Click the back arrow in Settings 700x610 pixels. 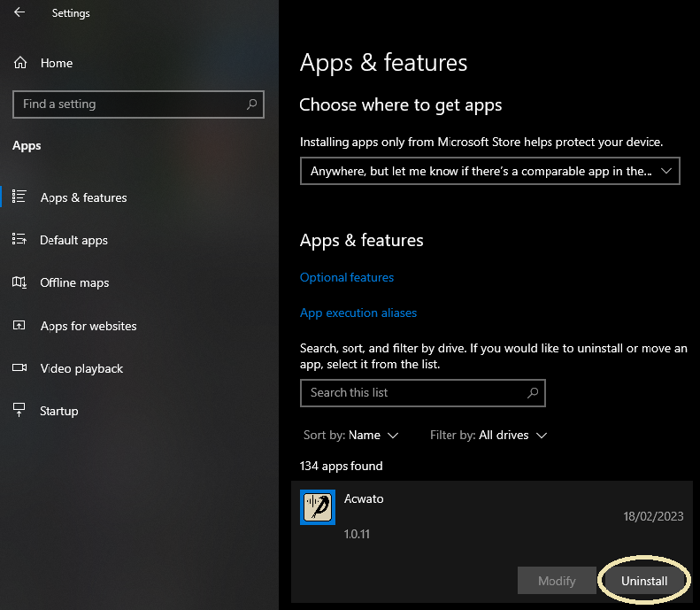pos(19,13)
